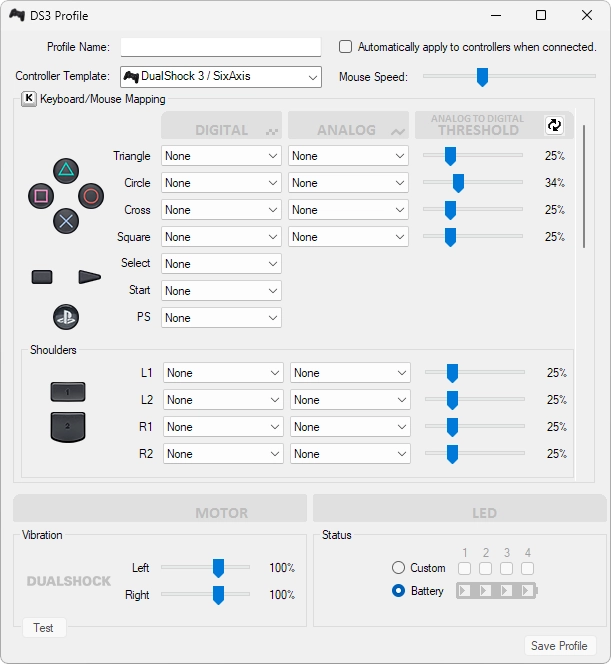Click the Save Profile button
Viewport: 611px width, 664px height.
560,646
